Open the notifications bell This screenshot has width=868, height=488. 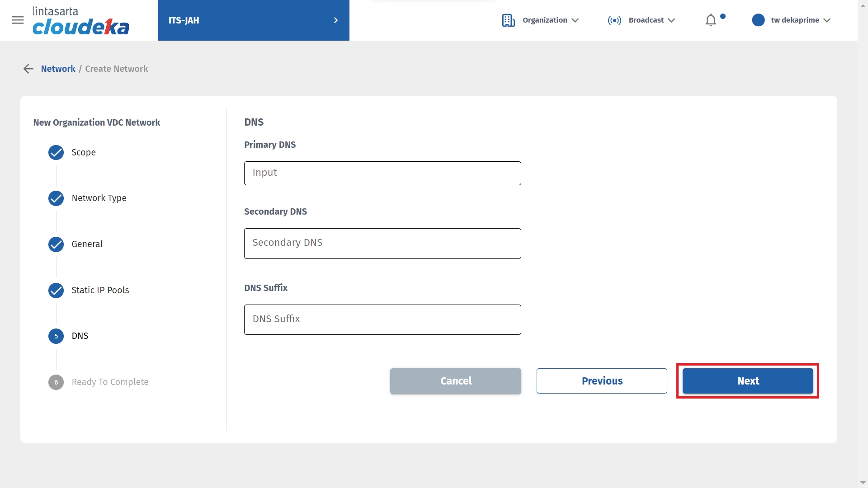click(711, 20)
